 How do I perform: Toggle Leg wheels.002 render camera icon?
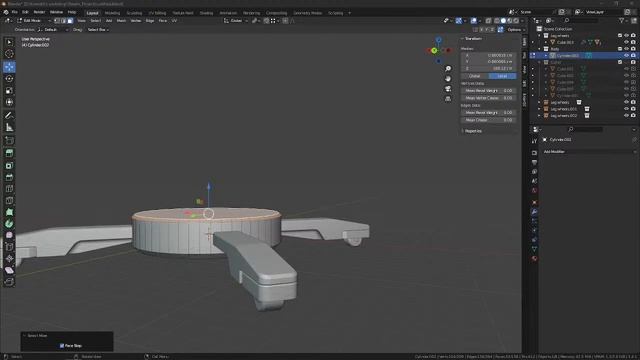[x=633, y=116]
